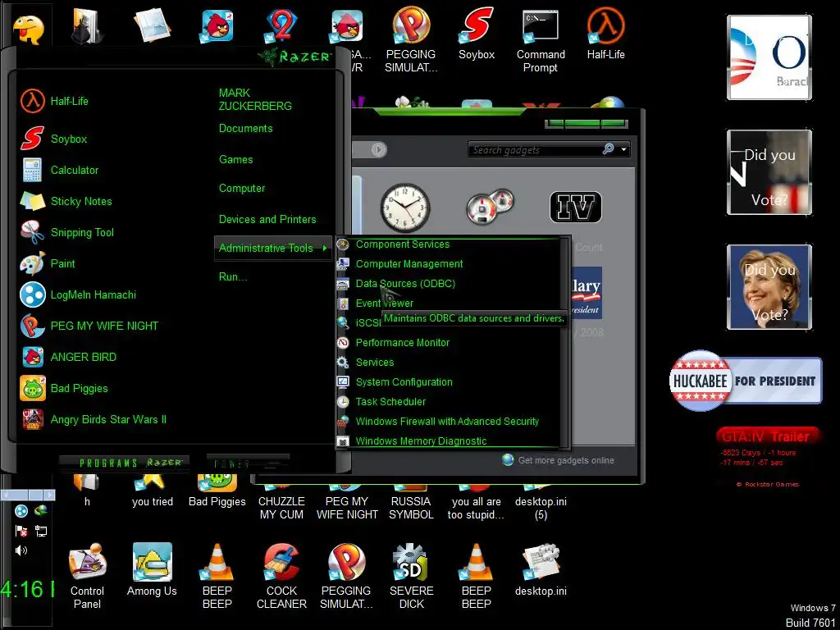Select the 'you tried' desktop icon

point(152,491)
